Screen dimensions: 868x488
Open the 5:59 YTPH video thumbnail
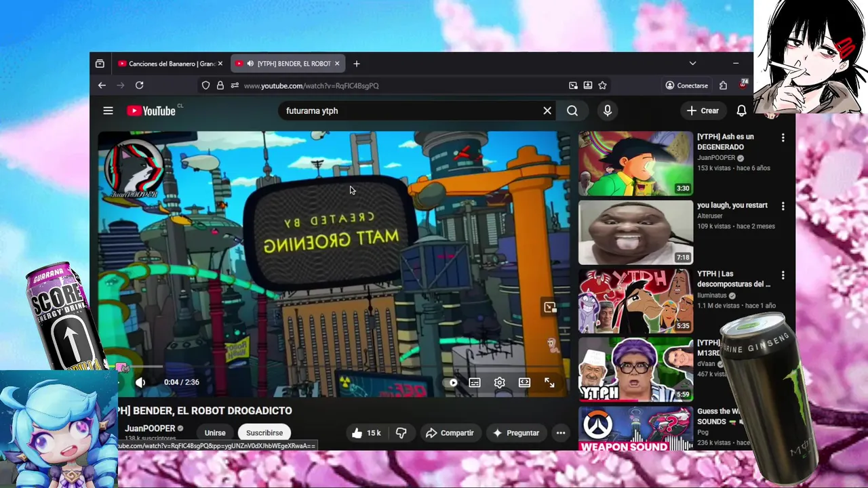635,370
